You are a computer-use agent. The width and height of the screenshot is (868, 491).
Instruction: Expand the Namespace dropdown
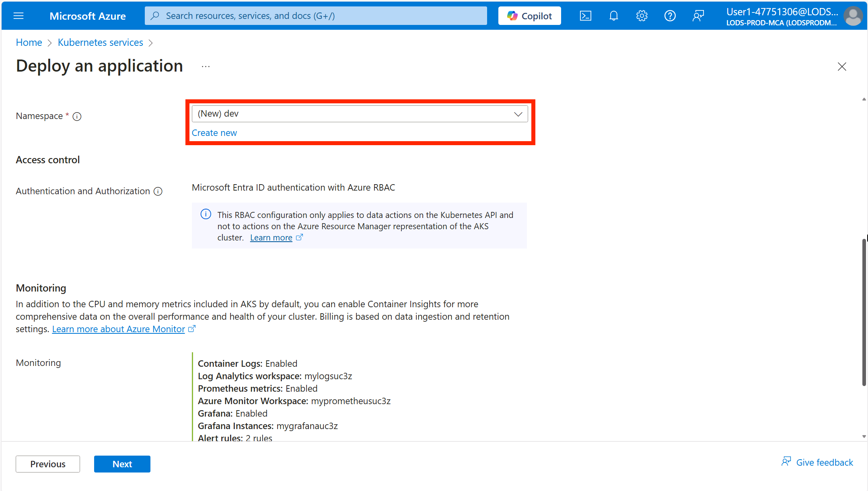(x=360, y=114)
